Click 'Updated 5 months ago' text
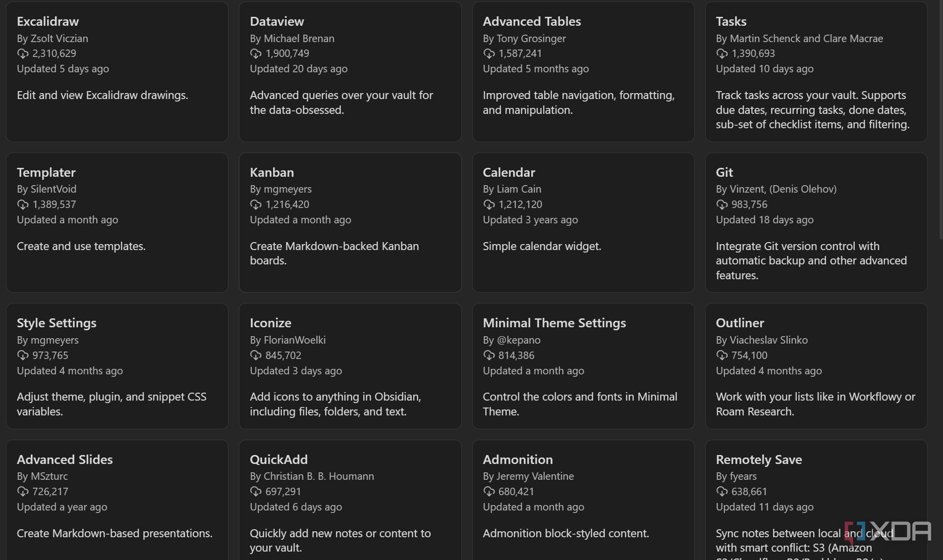The image size is (943, 560). (536, 69)
